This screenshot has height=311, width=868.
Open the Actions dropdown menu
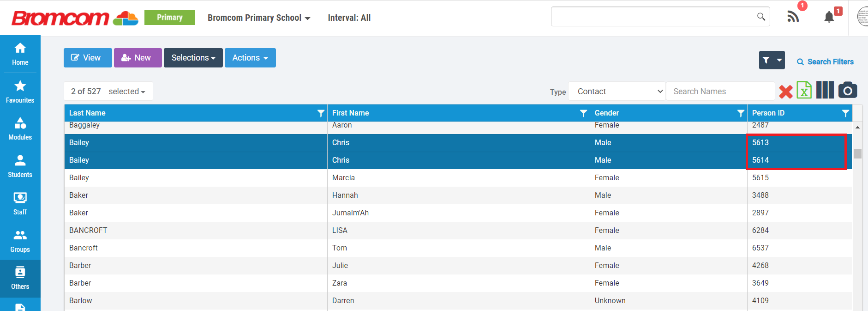coord(250,58)
